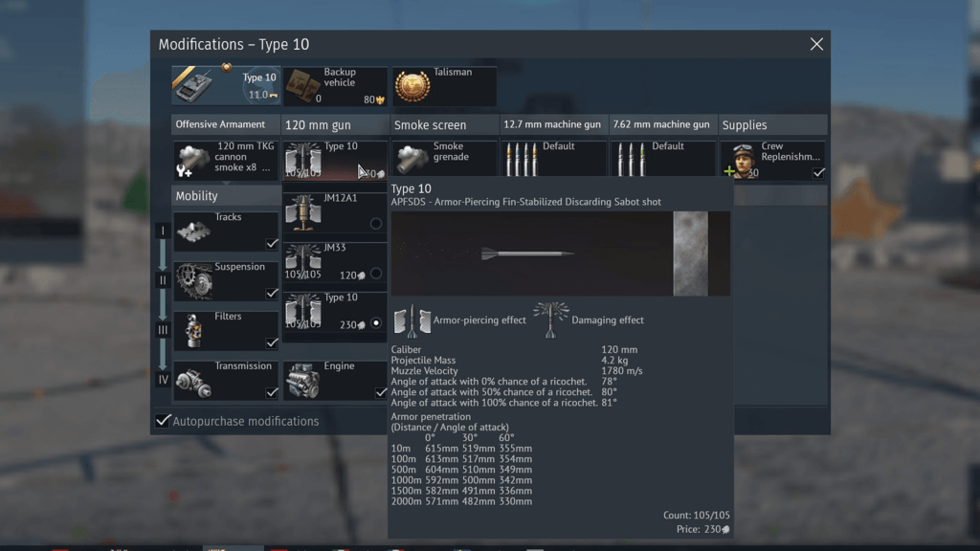
Task: Click the 'Muzzle Velocity' label
Action: tap(424, 370)
